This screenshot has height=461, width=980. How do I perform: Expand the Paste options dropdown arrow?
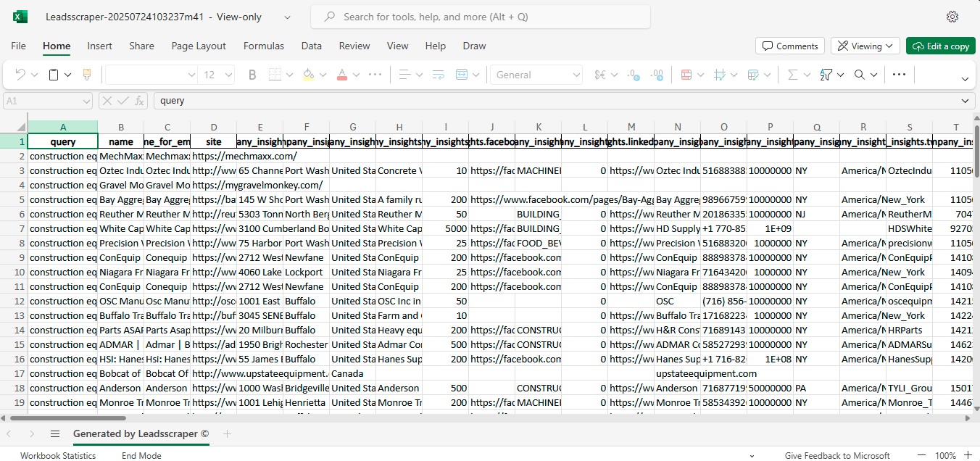click(x=67, y=75)
